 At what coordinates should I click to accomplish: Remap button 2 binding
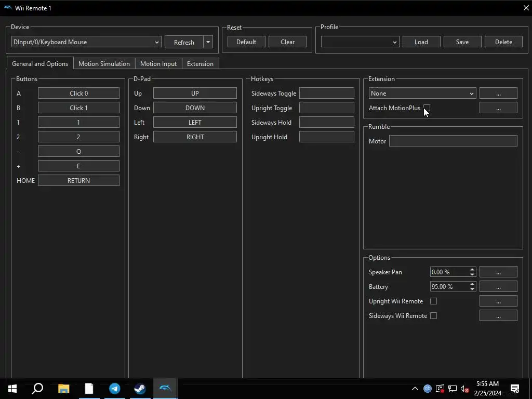[x=79, y=137]
